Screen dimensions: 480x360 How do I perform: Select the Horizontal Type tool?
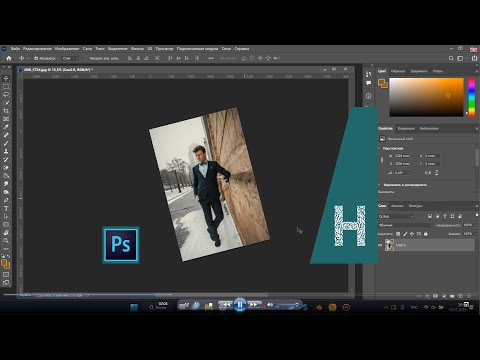tap(6, 208)
